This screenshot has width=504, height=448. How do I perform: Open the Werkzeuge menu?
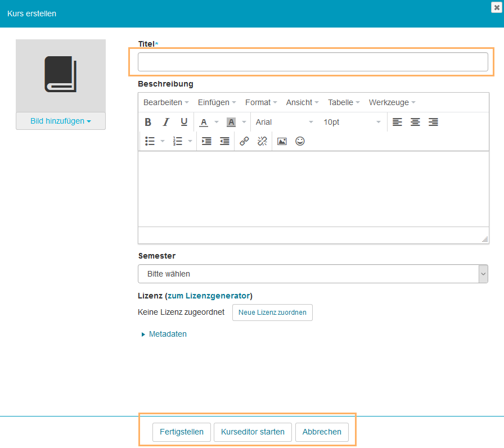(392, 102)
